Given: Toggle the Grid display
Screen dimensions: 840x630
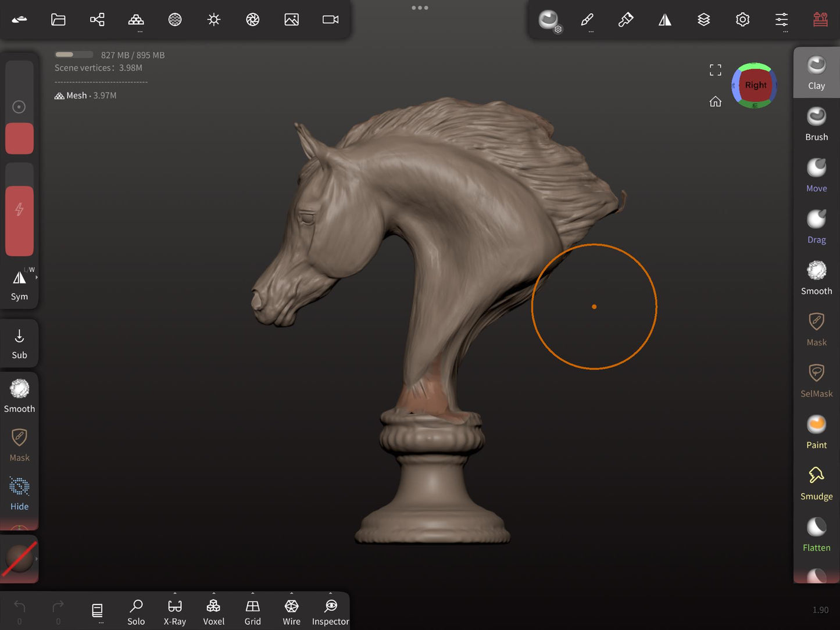Looking at the screenshot, I should 252,613.
